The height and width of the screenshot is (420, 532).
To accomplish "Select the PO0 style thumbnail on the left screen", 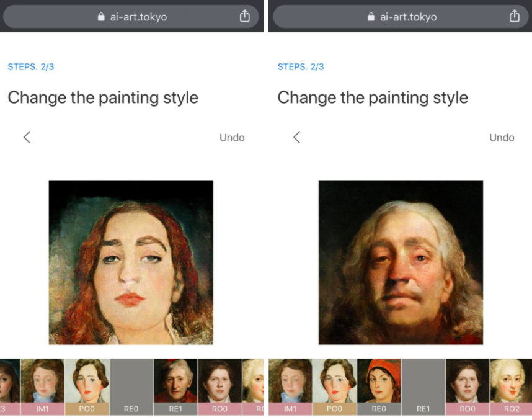I will pyautogui.click(x=87, y=387).
